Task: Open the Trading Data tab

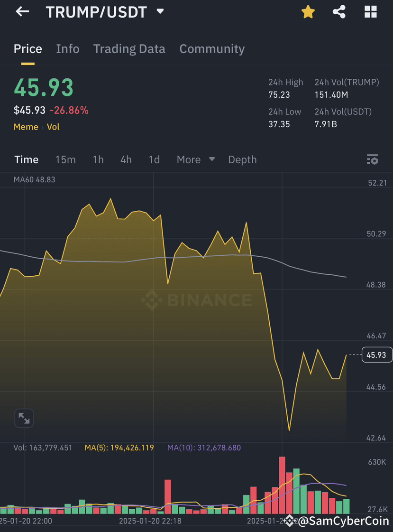Action: point(129,49)
